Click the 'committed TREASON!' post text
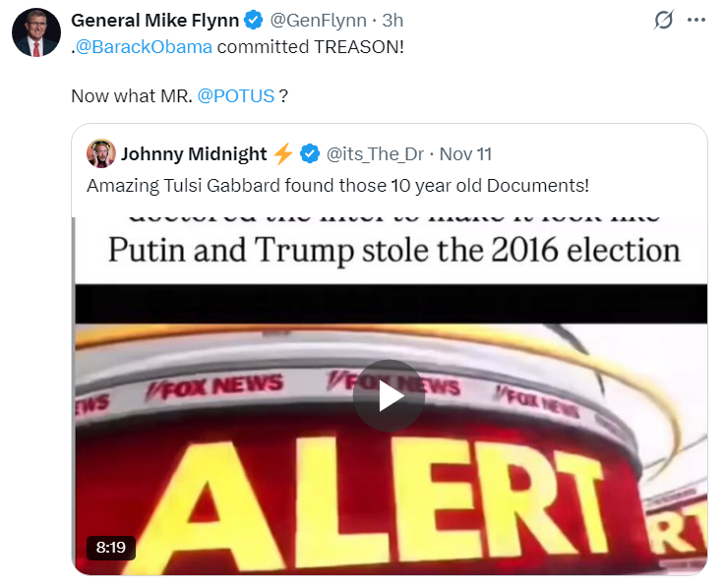Screen dimensions: 726x588 pos(311,46)
